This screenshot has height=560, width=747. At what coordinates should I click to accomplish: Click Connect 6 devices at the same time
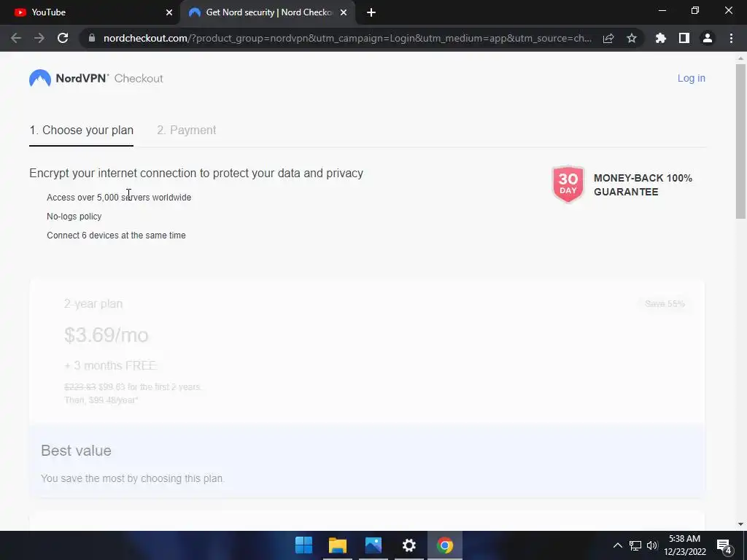tap(116, 236)
